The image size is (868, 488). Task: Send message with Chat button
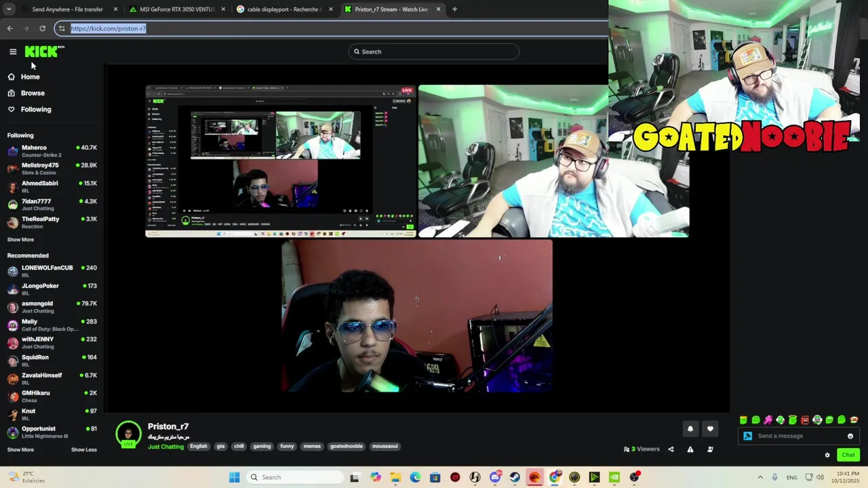(x=848, y=455)
